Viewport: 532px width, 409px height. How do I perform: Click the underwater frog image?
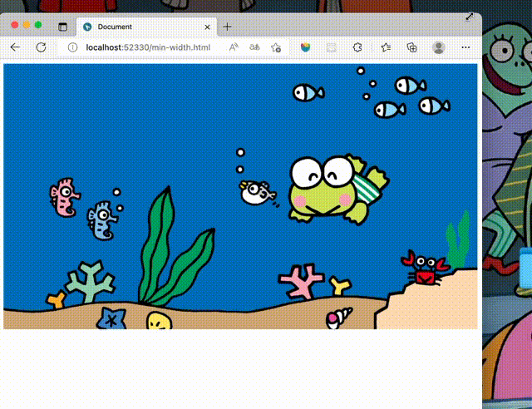(x=240, y=196)
